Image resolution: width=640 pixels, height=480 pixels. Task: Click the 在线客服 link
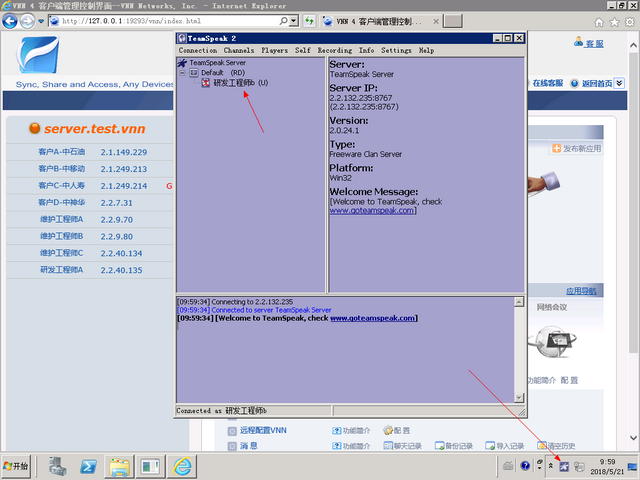tap(548, 83)
